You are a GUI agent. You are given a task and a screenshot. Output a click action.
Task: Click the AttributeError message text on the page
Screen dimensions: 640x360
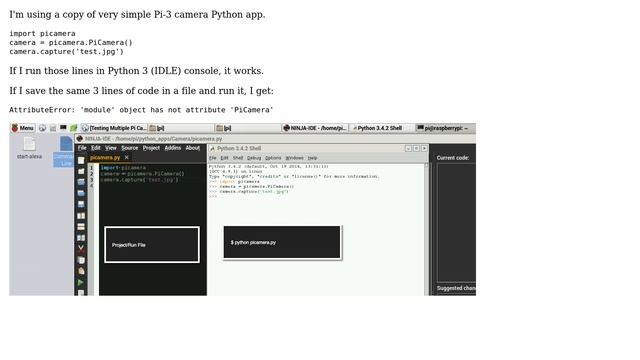(x=141, y=110)
